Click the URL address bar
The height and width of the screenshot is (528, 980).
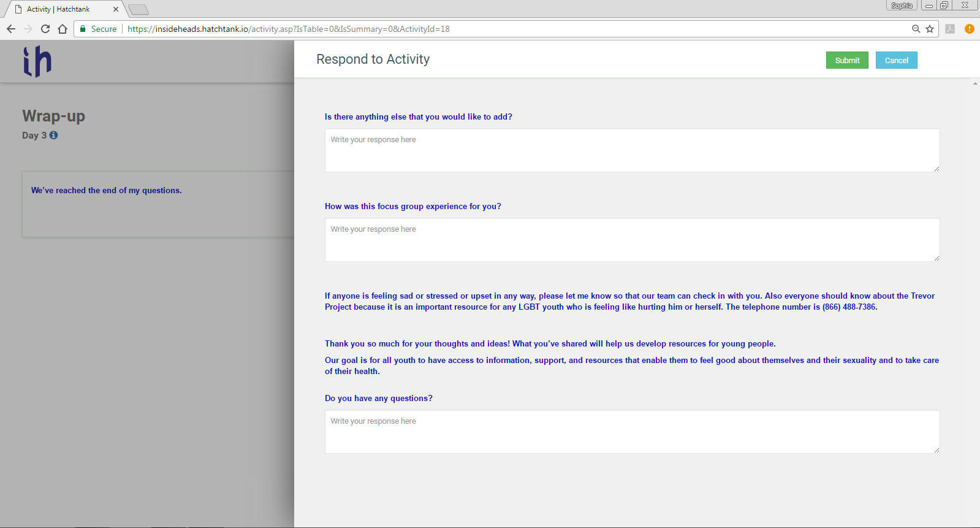[490, 29]
